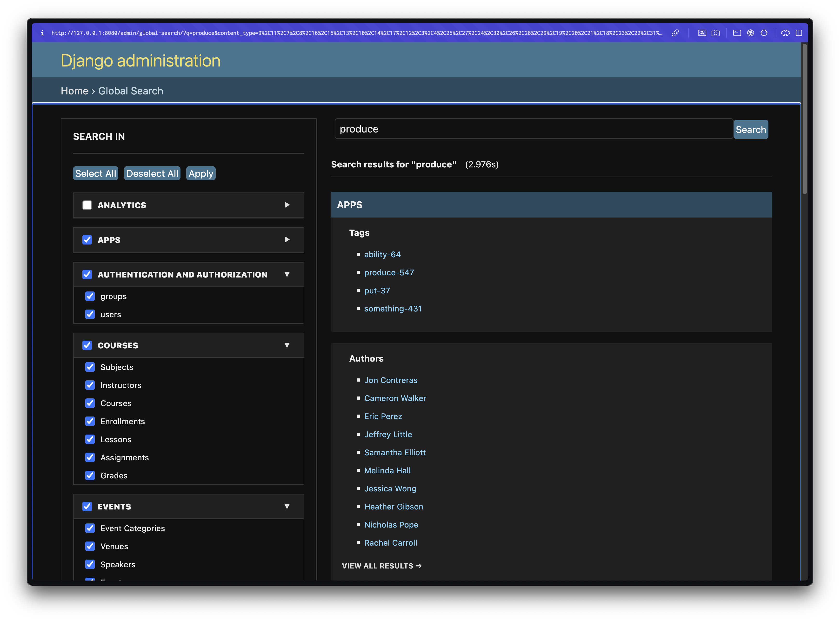Open author Jon Contreras
The height and width of the screenshot is (621, 840).
(x=391, y=380)
